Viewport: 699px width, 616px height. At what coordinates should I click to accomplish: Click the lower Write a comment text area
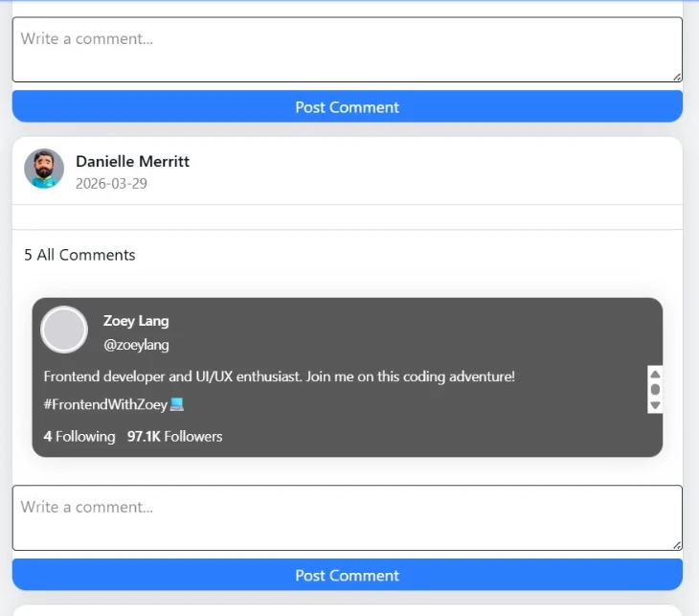click(x=348, y=518)
